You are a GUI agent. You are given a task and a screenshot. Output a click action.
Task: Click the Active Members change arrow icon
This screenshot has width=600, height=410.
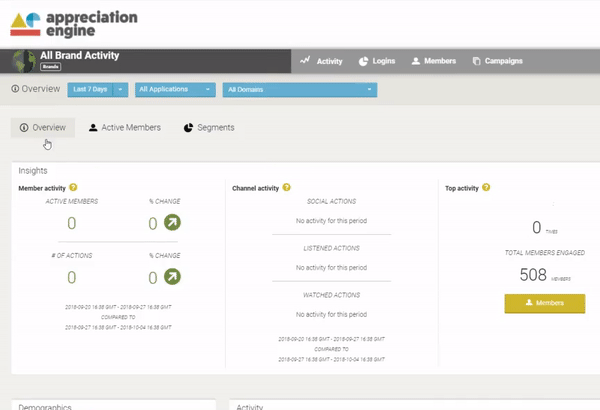coord(172,222)
